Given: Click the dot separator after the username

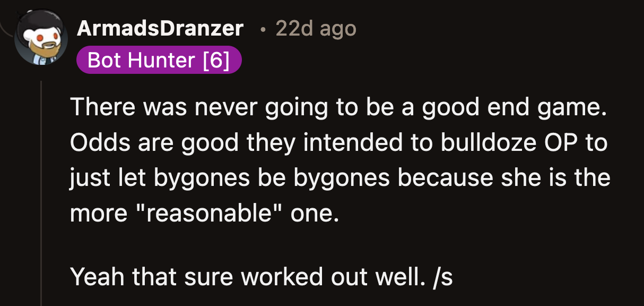Looking at the screenshot, I should pos(262,30).
